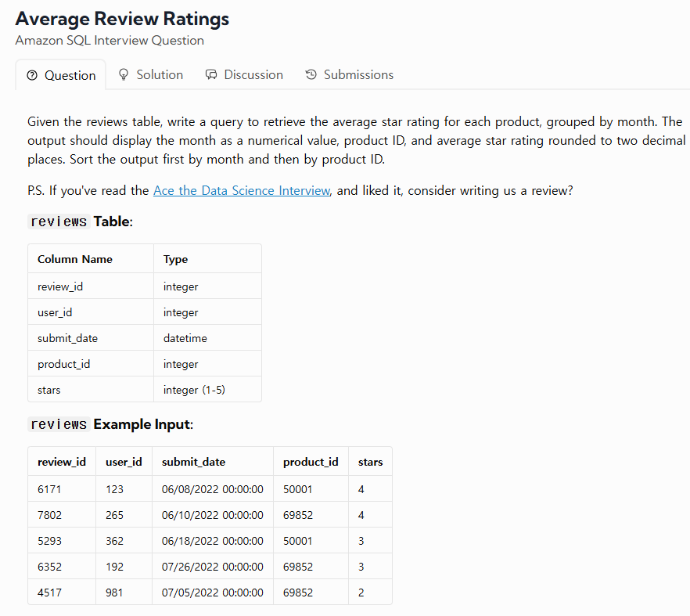Open the Question tab

[x=61, y=75]
